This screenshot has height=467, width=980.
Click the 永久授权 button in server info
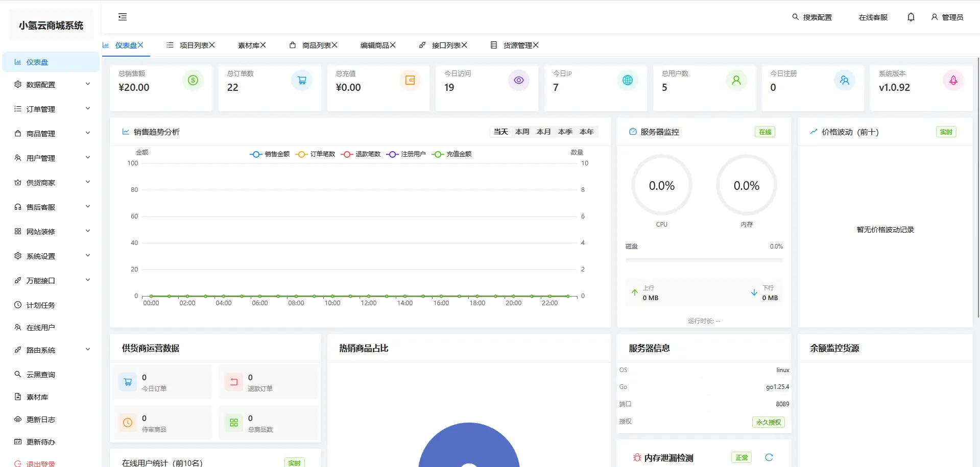(x=769, y=422)
